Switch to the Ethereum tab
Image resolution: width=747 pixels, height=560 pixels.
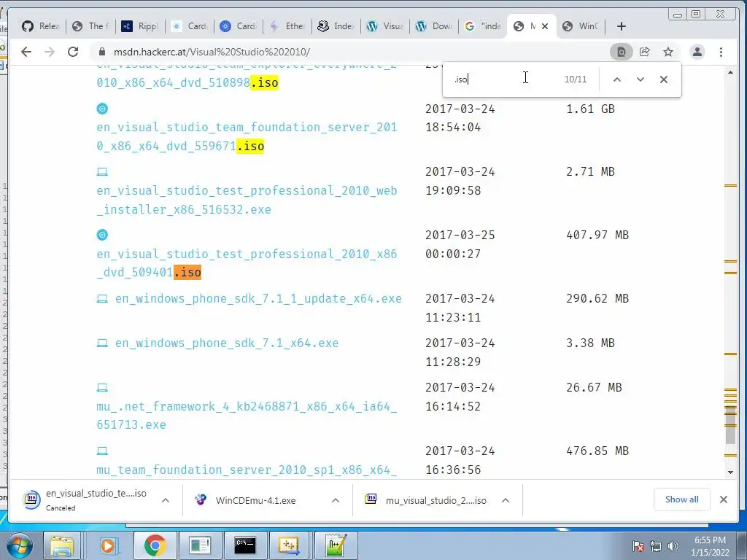287,26
